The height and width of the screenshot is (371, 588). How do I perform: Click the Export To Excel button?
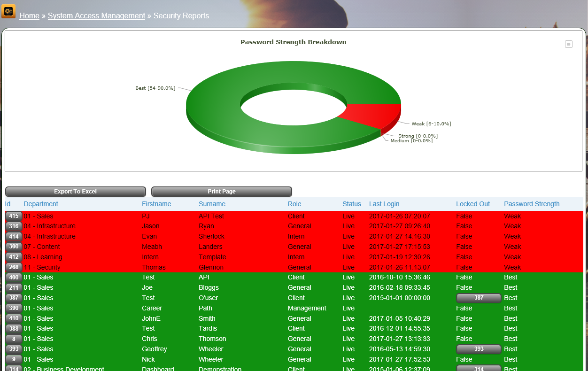(x=75, y=191)
